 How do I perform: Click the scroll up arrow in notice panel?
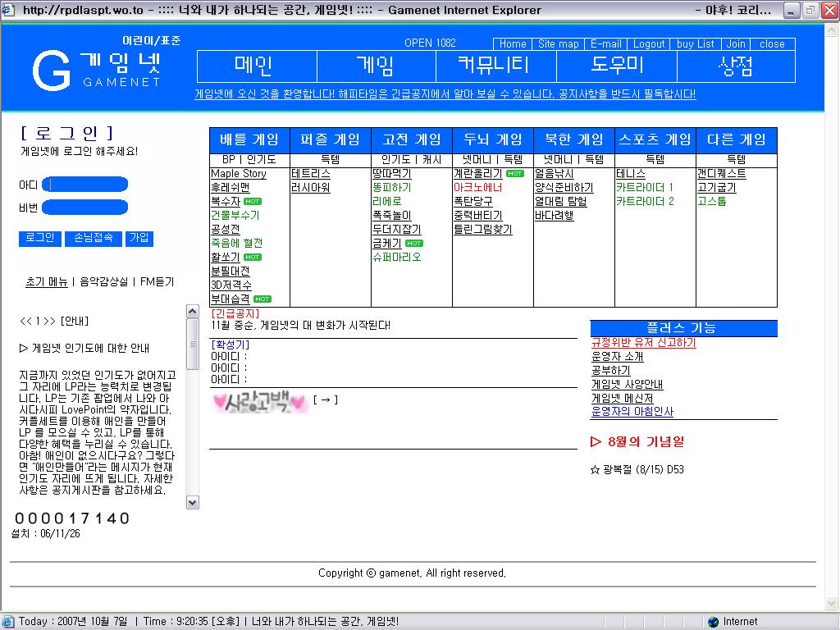193,313
